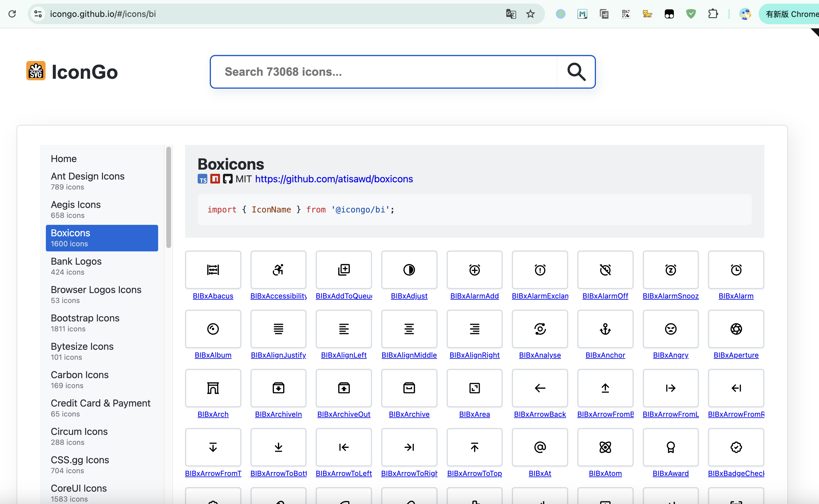The width and height of the screenshot is (819, 504).
Task: Select Bytesize Icons in the sidebar
Action: [102, 351]
